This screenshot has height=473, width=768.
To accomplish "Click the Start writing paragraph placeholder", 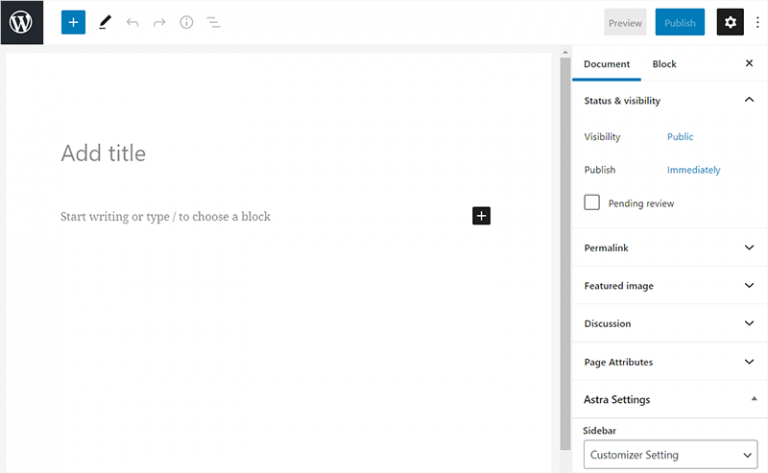I will pos(165,216).
